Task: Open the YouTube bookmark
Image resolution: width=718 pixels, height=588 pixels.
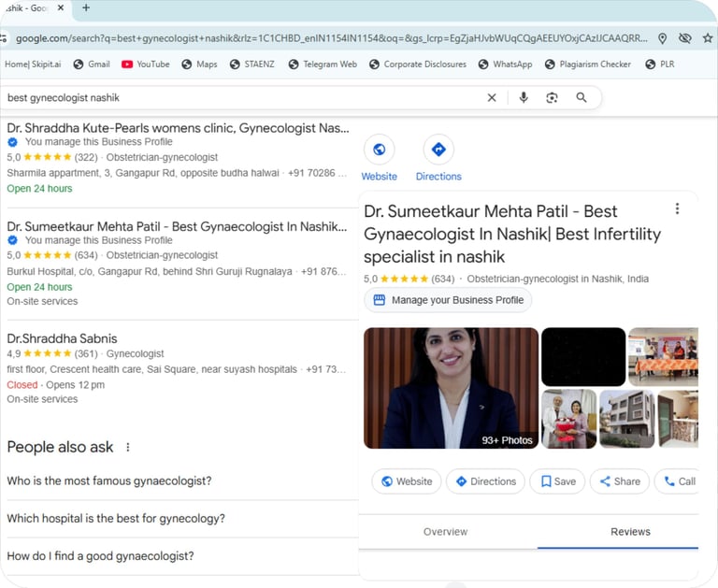Action: pos(146,65)
